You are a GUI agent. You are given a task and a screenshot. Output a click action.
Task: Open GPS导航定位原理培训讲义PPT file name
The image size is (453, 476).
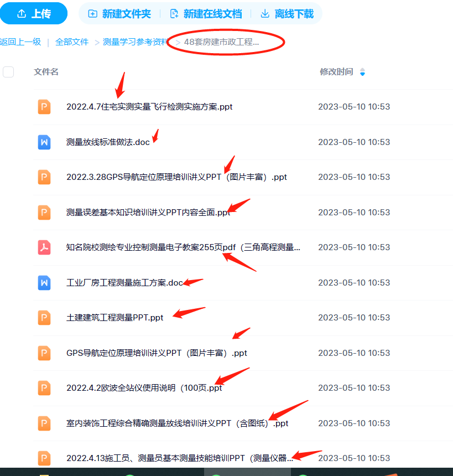coord(157,353)
